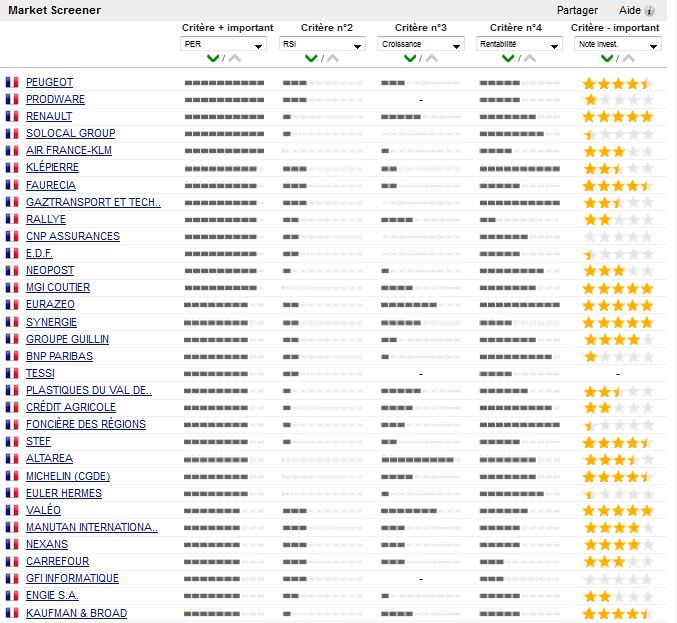Click the star rating of NEXANS
Screen dimensions: 677x623
point(618,544)
